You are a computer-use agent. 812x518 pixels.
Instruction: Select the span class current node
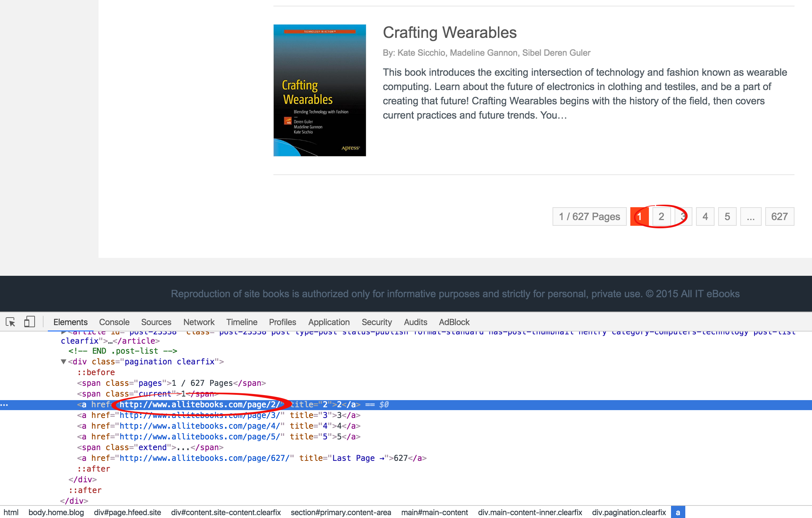coord(148,394)
